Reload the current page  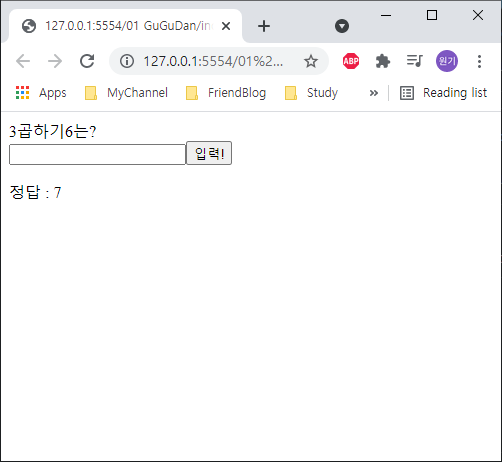(87, 61)
